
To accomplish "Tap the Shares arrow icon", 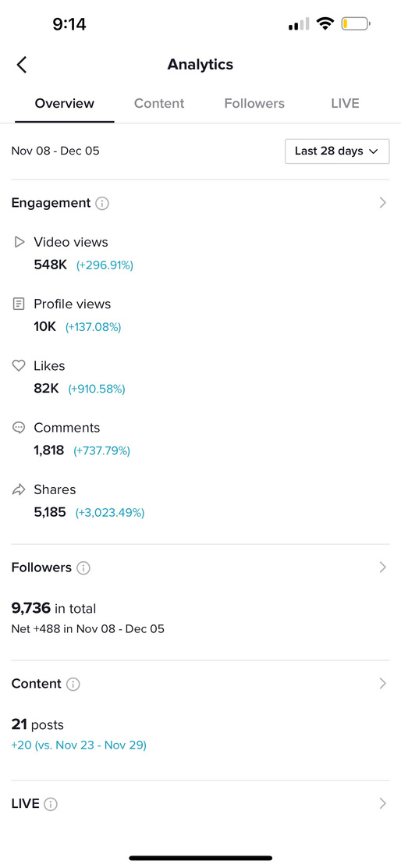I will (20, 490).
